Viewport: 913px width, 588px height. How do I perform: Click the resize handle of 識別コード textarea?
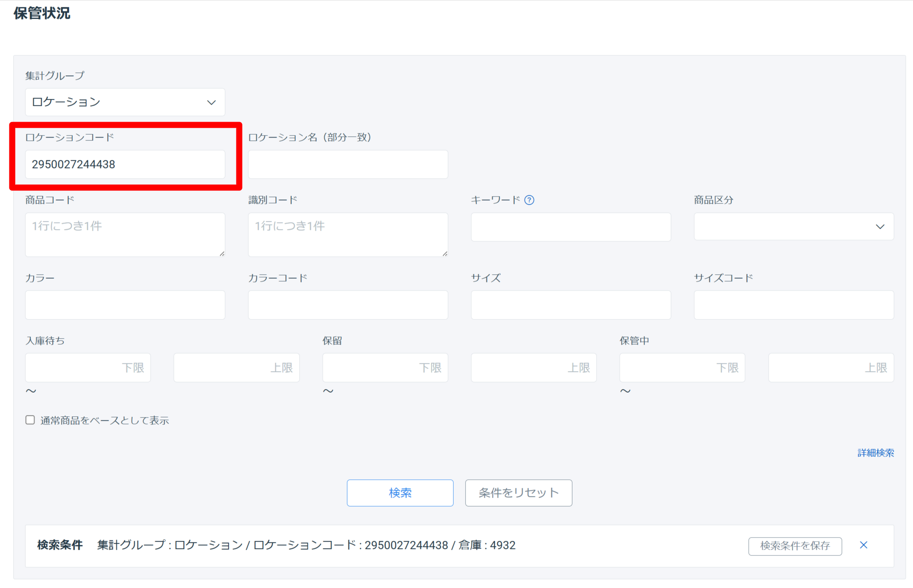tap(445, 254)
